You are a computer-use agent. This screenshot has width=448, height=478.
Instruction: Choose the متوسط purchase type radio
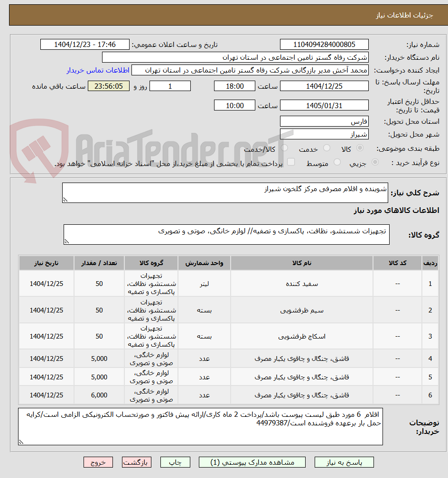click(337, 162)
